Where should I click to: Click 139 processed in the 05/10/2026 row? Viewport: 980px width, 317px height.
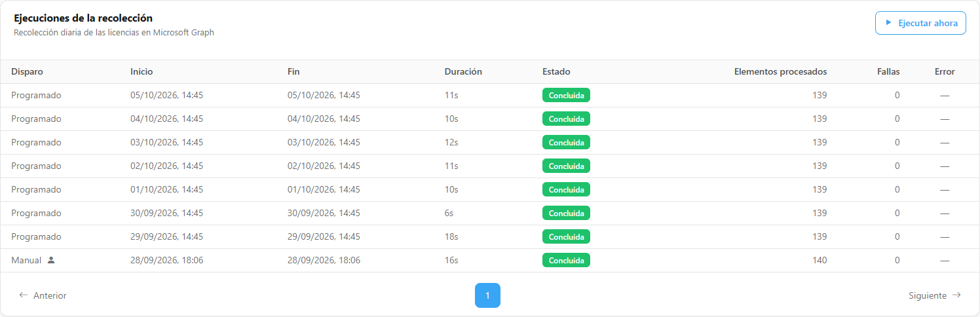pos(820,95)
